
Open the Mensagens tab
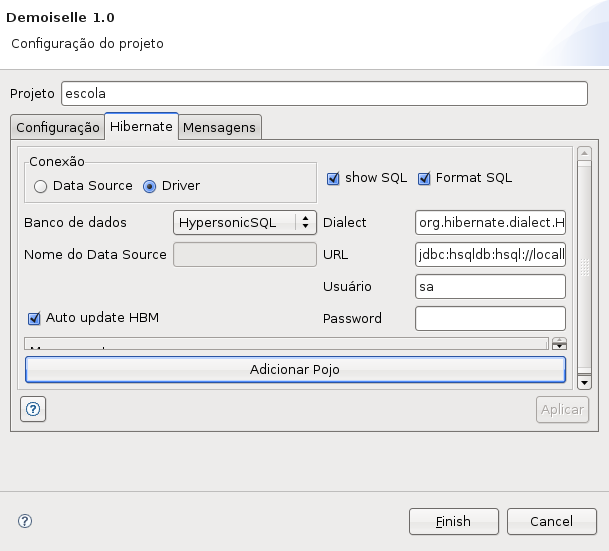[220, 127]
